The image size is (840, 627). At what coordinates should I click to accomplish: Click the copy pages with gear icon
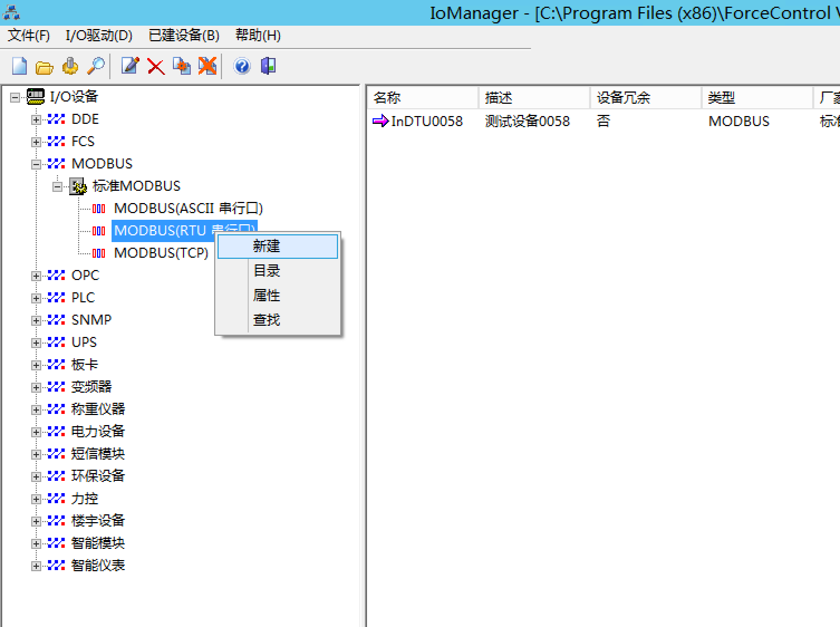coord(181,66)
